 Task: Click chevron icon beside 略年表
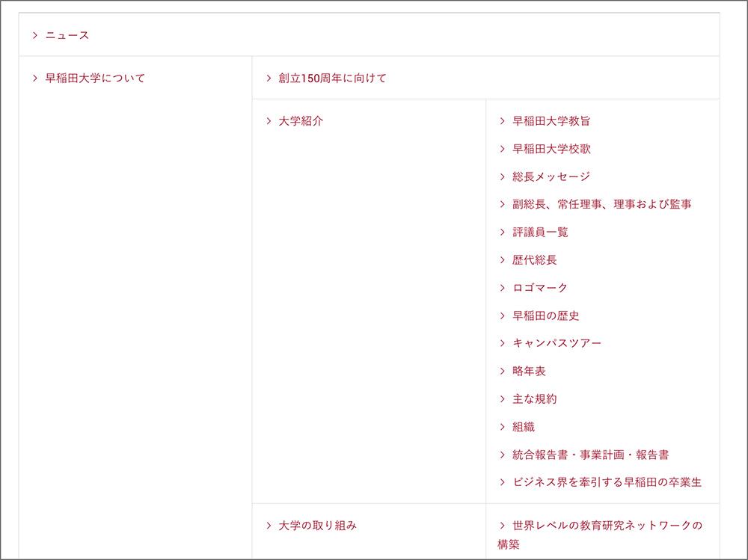coord(502,371)
